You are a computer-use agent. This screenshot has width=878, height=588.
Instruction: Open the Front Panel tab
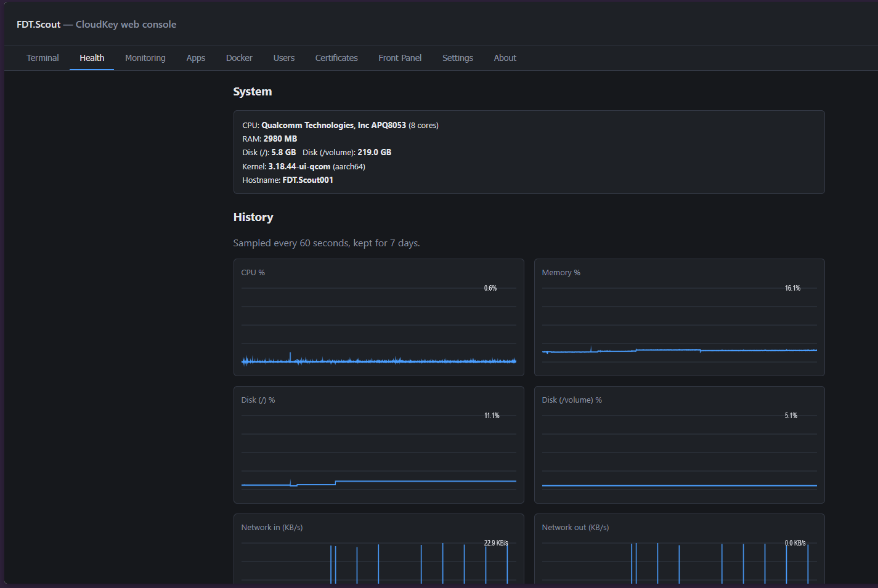click(400, 58)
